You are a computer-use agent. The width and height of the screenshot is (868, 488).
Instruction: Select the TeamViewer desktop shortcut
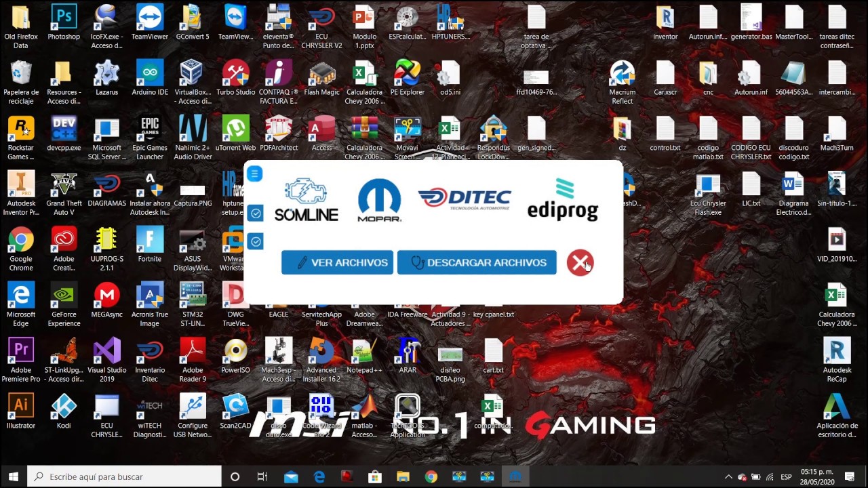pos(150,23)
